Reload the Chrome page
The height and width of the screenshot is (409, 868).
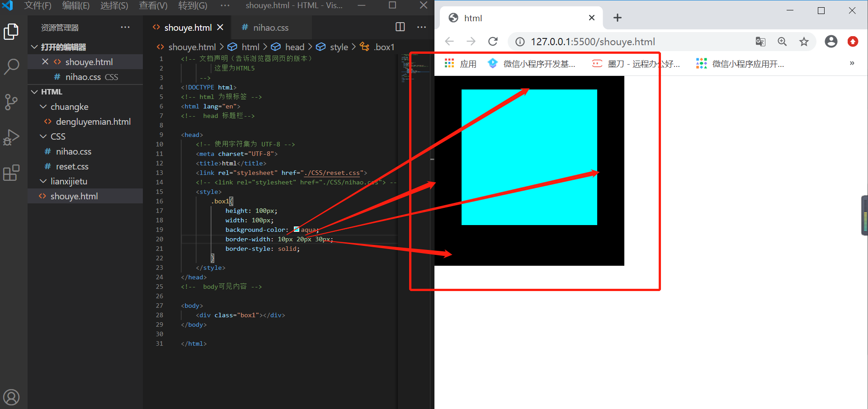click(x=493, y=42)
